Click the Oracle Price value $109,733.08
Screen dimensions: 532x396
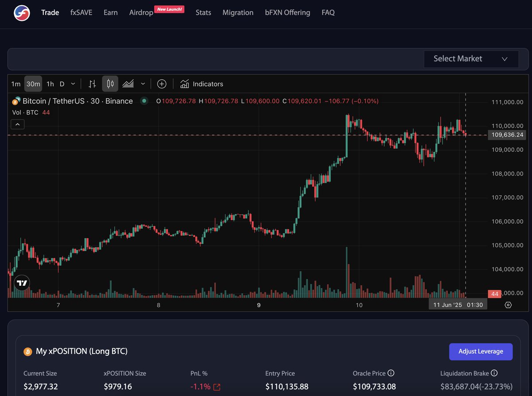click(x=374, y=387)
